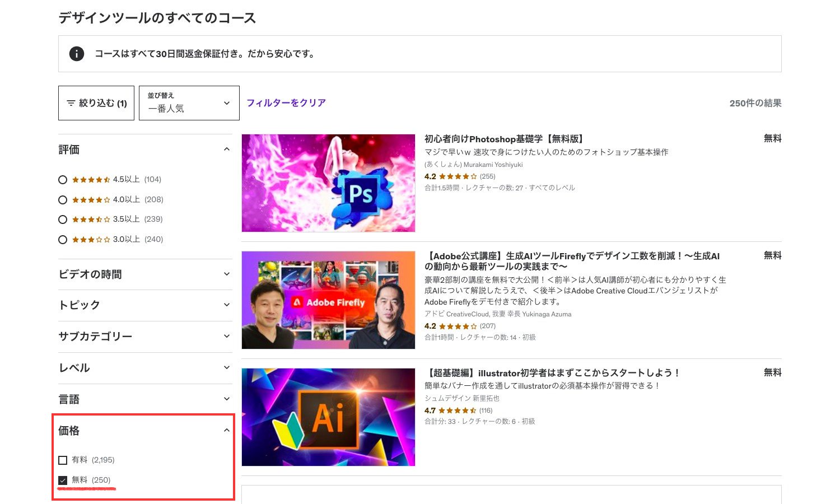The height and width of the screenshot is (504, 840).
Task: Open the 並び替え 一番人気 sort dropdown
Action: point(189,103)
